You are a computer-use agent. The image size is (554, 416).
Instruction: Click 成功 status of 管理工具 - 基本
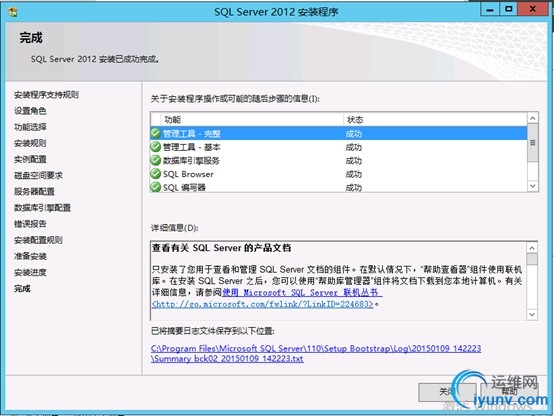[x=354, y=147]
